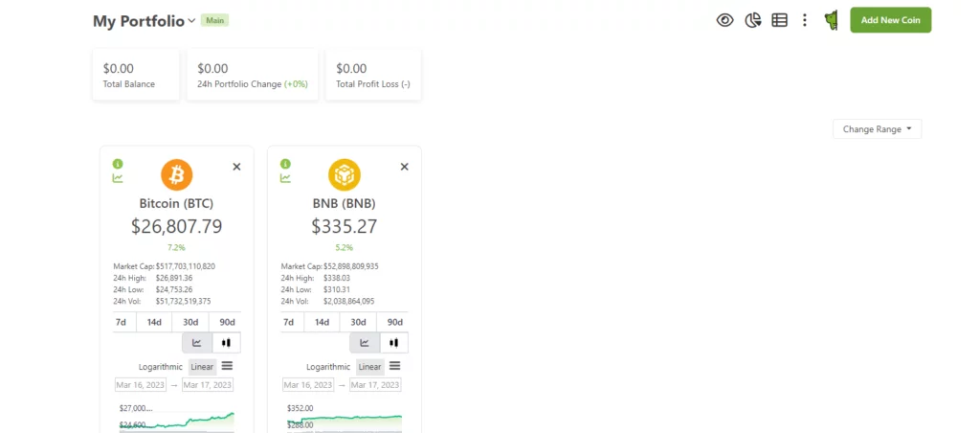Click the Mar 16, 2023 Bitcoin start date field

(141, 385)
